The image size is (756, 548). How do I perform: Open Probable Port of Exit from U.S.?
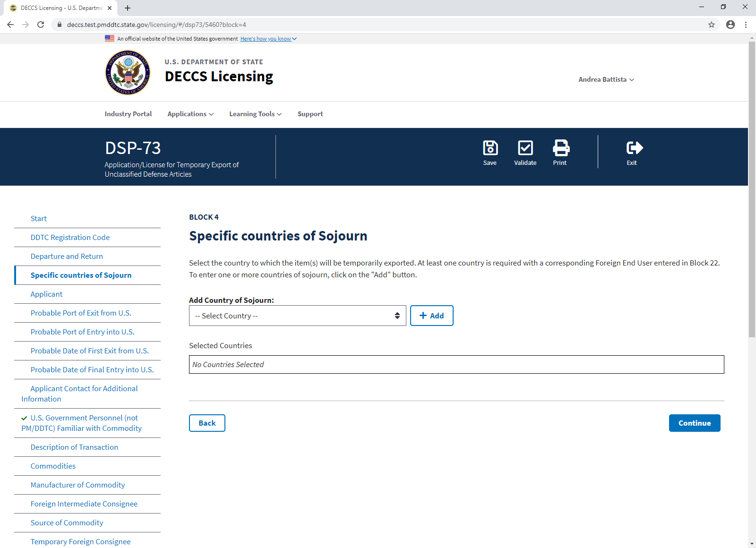pos(81,313)
